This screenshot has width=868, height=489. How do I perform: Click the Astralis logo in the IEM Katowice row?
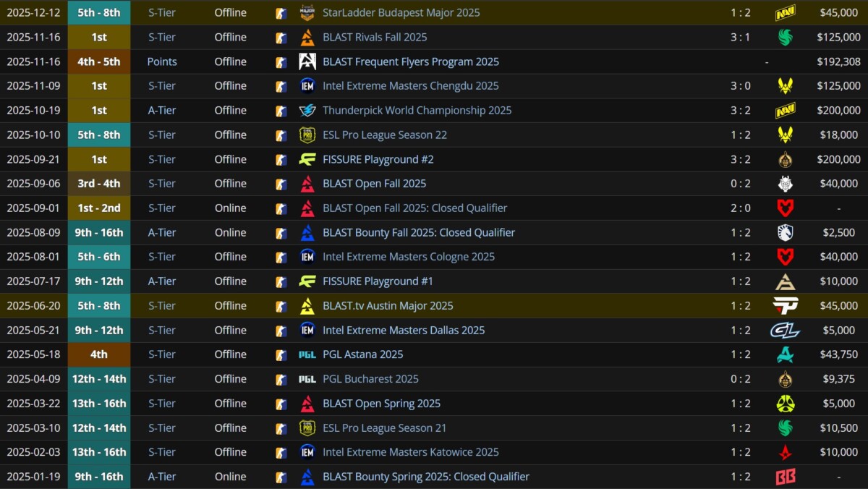coord(785,453)
